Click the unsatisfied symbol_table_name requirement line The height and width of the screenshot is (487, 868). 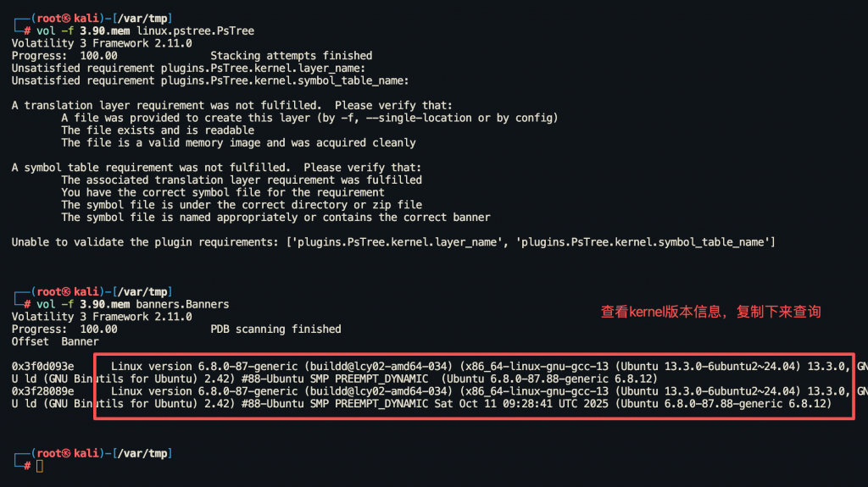tap(210, 80)
